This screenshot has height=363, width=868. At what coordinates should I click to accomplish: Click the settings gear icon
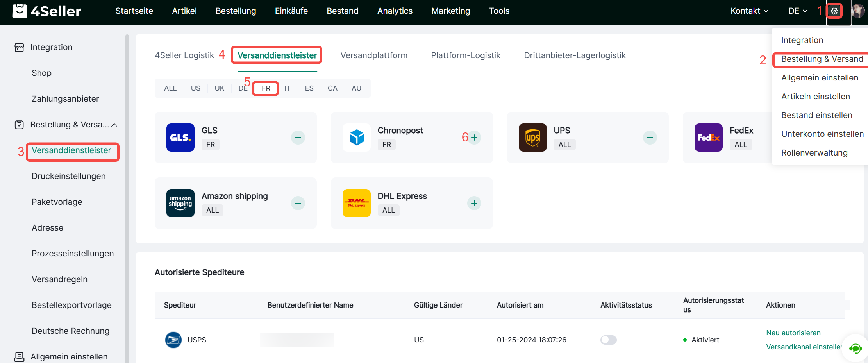(x=834, y=11)
